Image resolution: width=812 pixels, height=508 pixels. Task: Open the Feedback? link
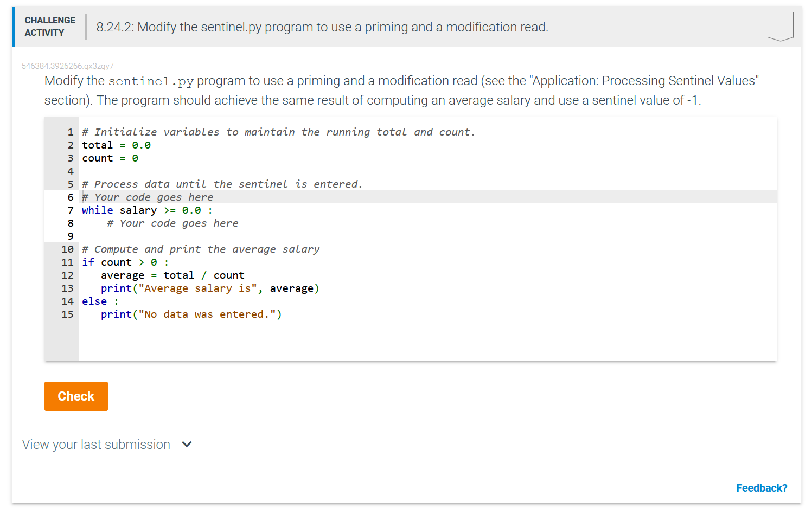(x=762, y=488)
